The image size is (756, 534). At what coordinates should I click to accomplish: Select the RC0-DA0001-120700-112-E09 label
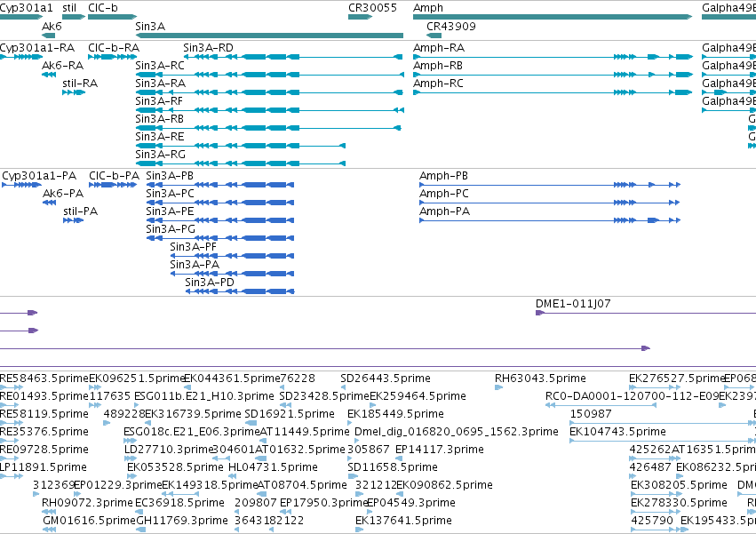tap(633, 396)
